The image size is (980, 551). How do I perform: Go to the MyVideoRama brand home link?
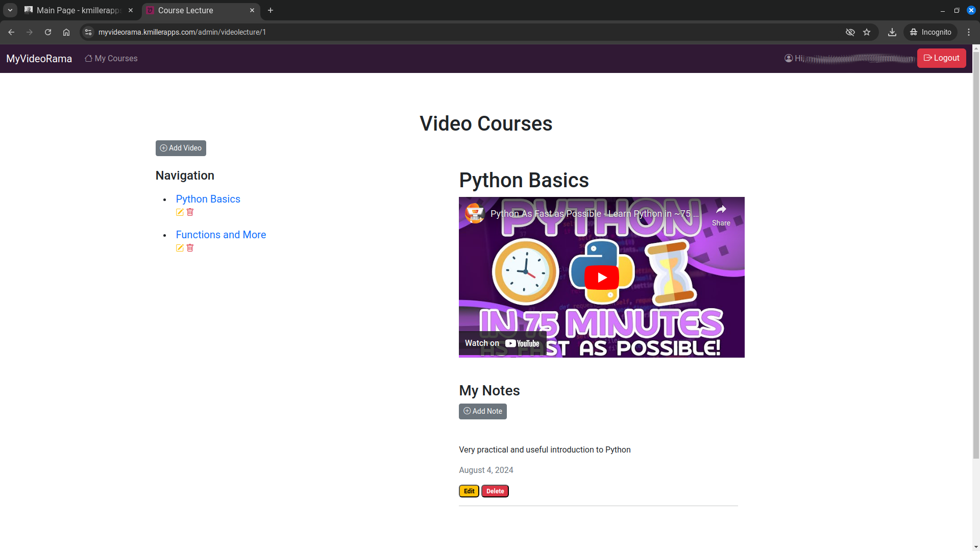pos(39,59)
